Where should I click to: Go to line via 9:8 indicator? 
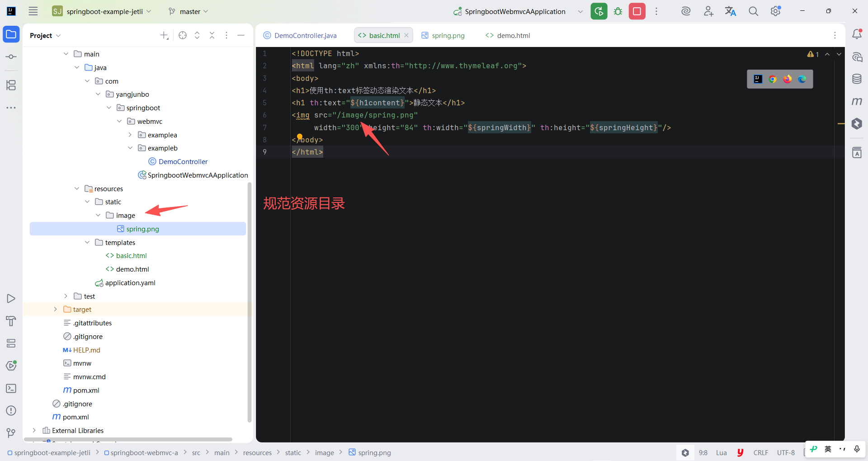tap(703, 452)
